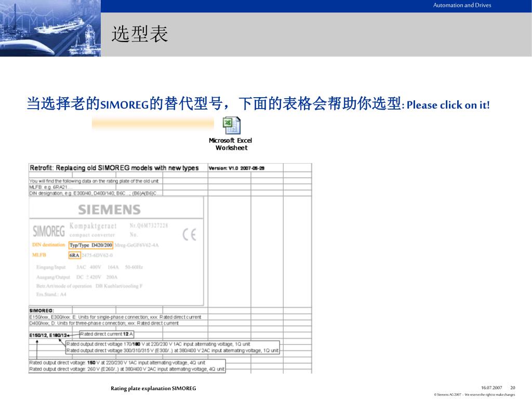The image size is (532, 399).
Task: Click the 'MLFB: e.g. 6RA21...' cell
Action: [x=50, y=187]
